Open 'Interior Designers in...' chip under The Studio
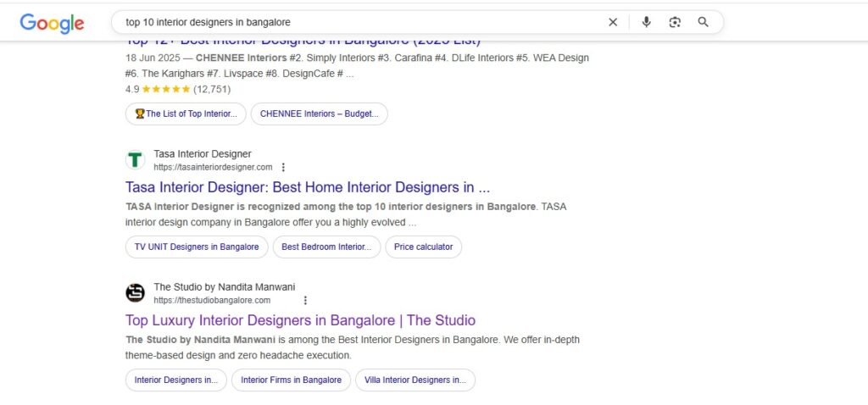The height and width of the screenshot is (405, 868). 176,380
